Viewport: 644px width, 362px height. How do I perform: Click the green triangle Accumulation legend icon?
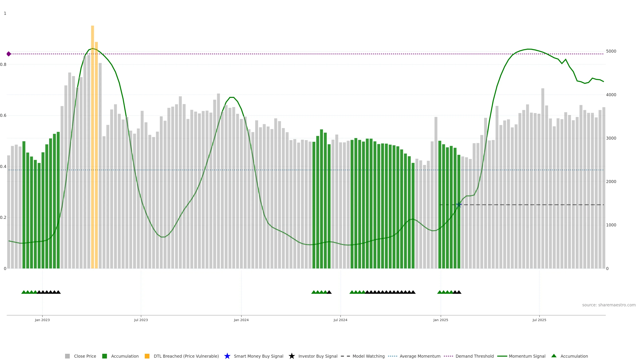click(554, 356)
